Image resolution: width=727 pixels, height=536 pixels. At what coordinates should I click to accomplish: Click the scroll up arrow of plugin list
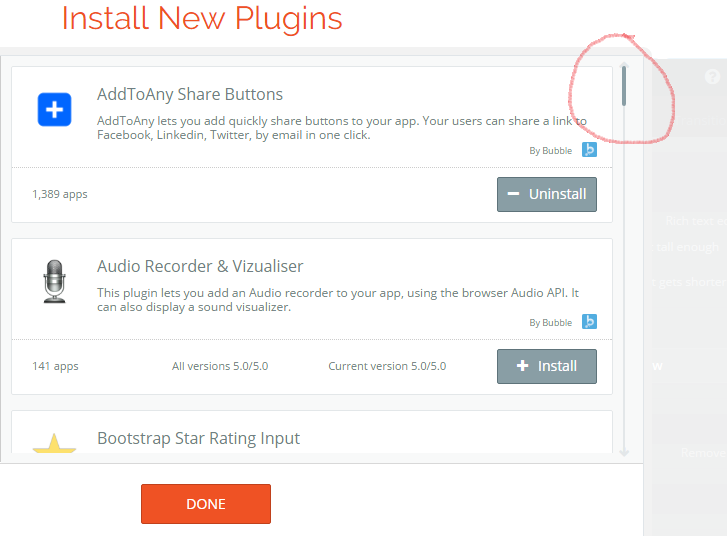(x=624, y=64)
